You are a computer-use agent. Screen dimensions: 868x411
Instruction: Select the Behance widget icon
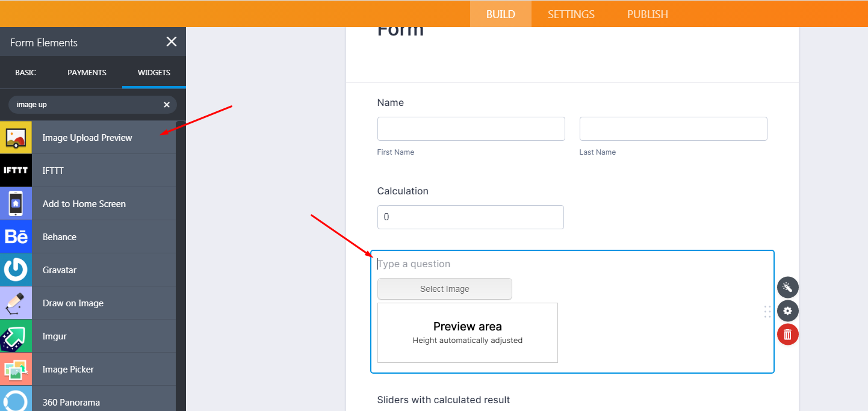click(x=16, y=236)
